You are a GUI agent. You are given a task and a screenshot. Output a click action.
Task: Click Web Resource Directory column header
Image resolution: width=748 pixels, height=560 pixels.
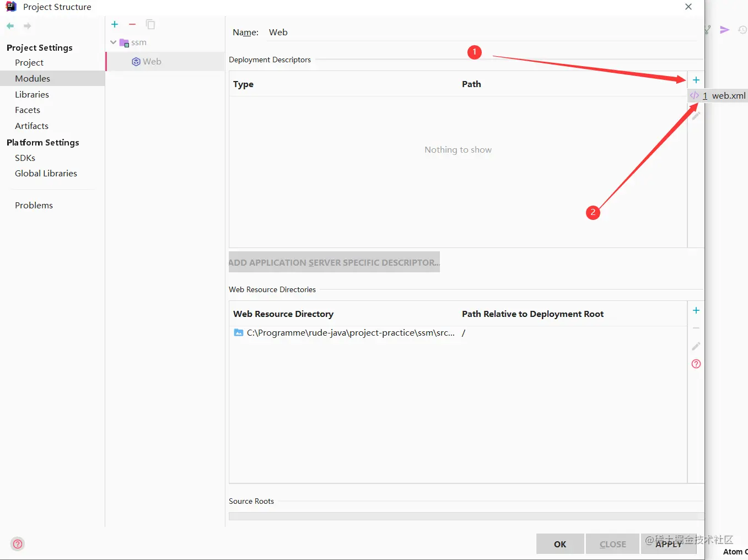pos(283,314)
